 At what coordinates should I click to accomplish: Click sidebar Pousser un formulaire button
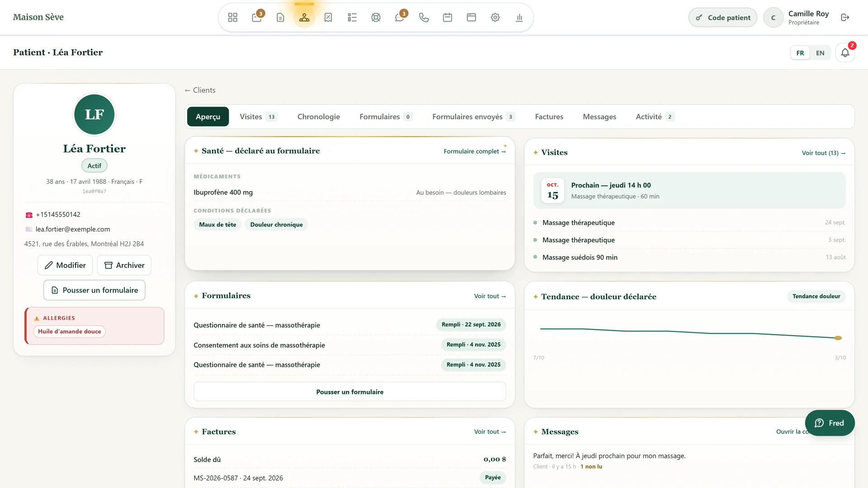(x=94, y=290)
